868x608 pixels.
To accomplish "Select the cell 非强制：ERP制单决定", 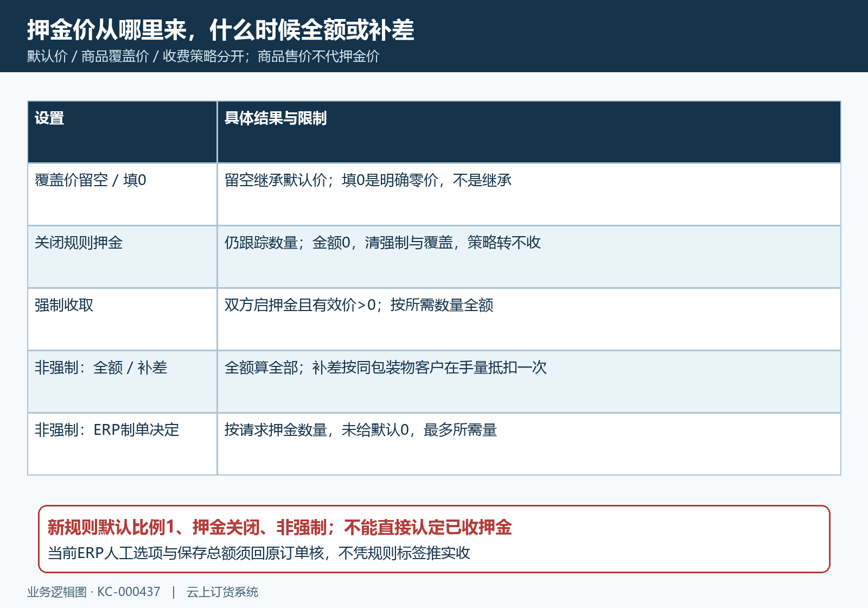I will pos(122,444).
